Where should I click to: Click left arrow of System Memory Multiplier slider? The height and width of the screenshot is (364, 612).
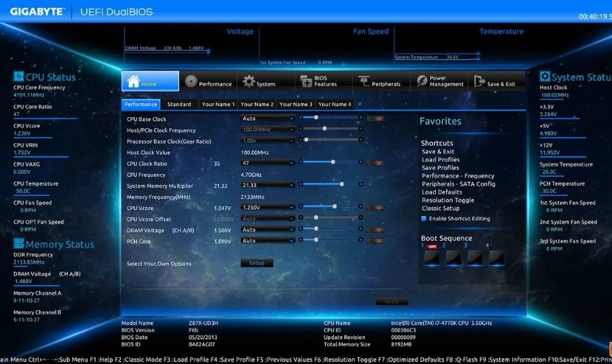pos(300,184)
